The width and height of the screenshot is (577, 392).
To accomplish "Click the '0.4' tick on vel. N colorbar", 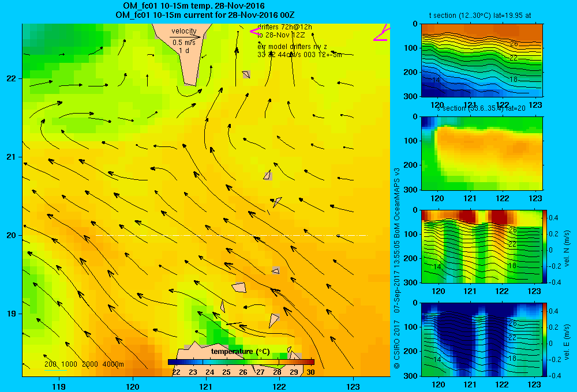I will tap(553, 218).
